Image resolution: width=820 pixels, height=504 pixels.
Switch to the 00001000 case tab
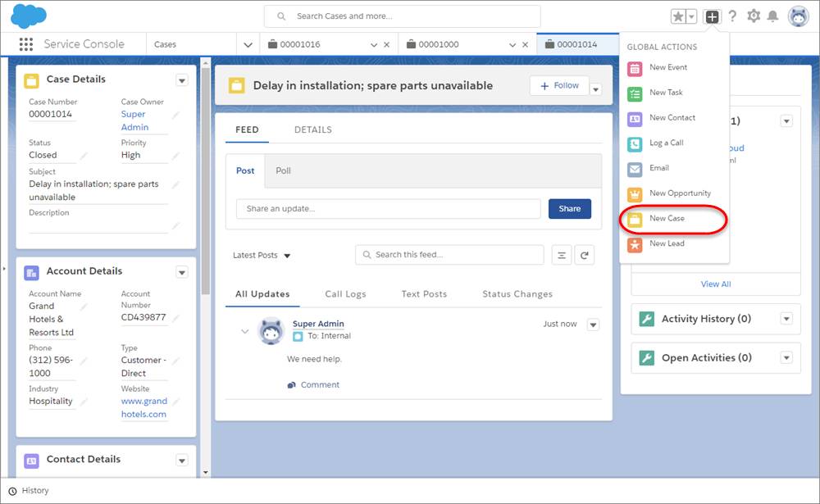pyautogui.click(x=438, y=44)
